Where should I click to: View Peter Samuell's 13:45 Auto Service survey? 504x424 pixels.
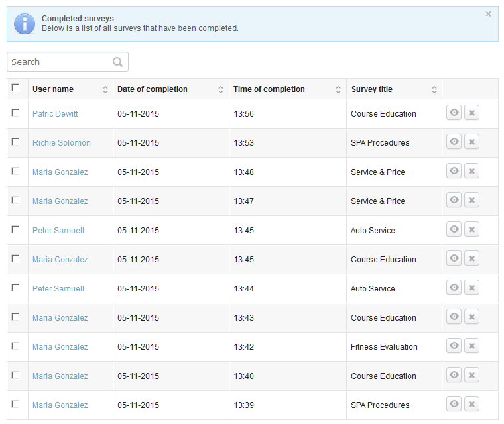point(454,229)
